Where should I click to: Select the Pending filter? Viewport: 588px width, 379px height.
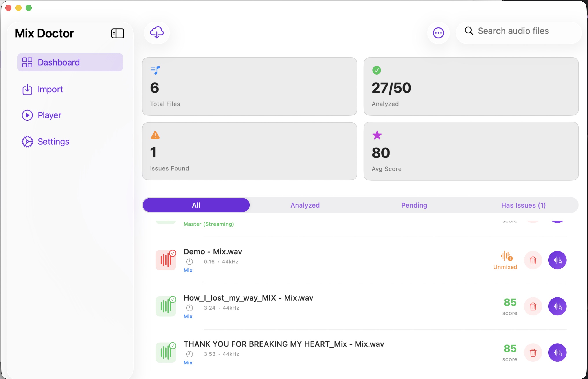click(x=414, y=205)
